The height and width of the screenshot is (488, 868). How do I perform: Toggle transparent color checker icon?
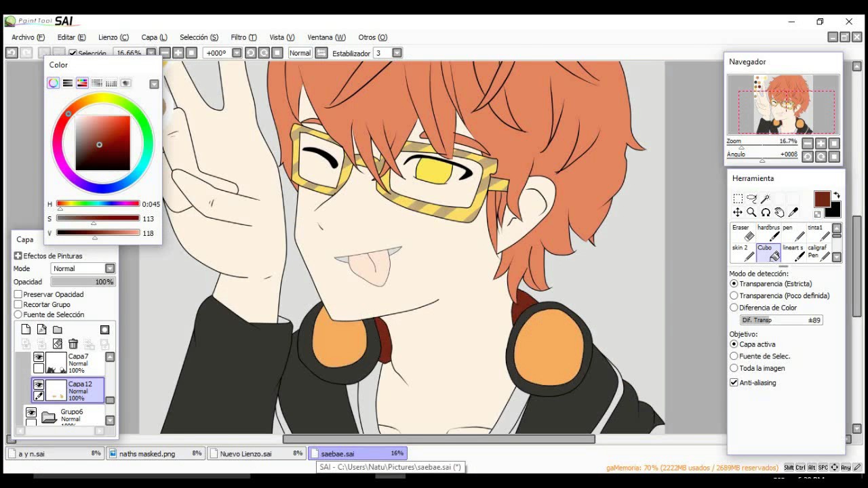coord(818,214)
